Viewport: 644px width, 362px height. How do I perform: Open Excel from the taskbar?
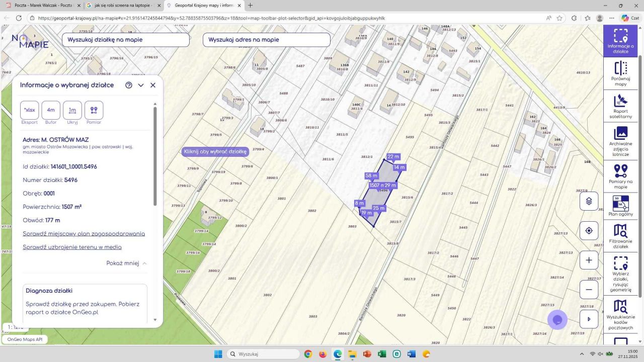click(x=382, y=354)
